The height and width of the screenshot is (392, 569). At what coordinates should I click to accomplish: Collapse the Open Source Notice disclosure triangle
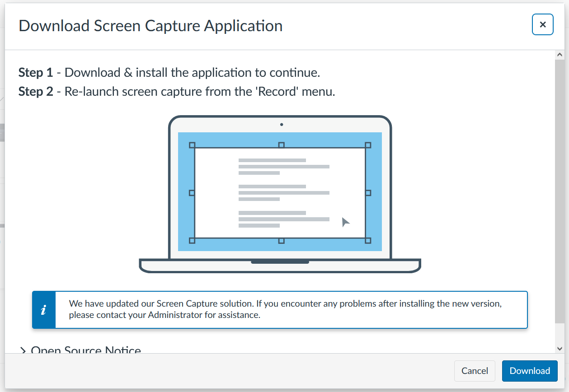(x=24, y=349)
